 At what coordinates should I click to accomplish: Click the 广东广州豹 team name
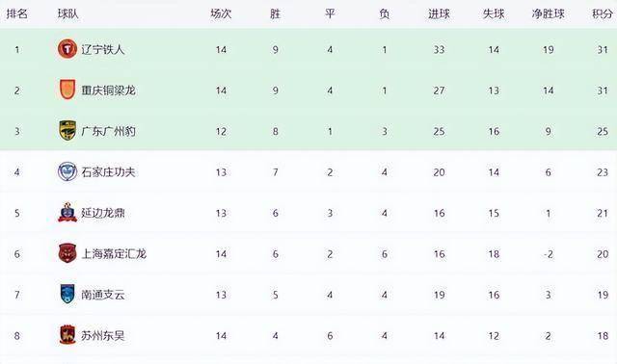pos(108,131)
